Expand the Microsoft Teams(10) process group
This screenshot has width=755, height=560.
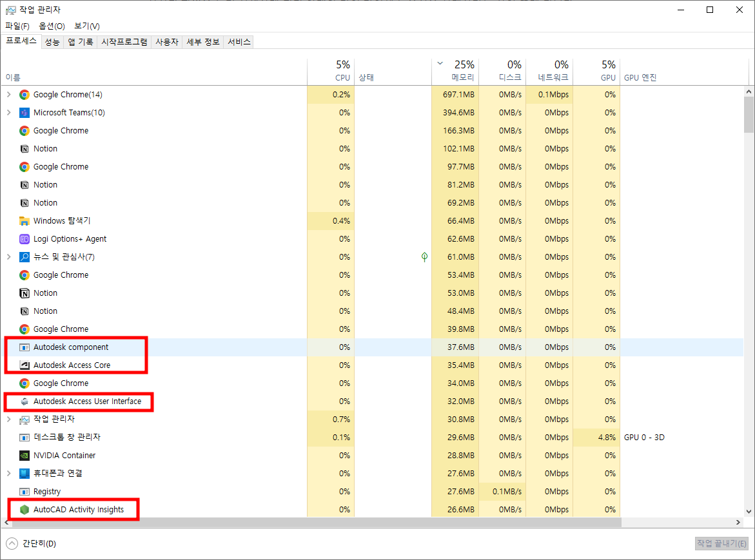click(8, 113)
